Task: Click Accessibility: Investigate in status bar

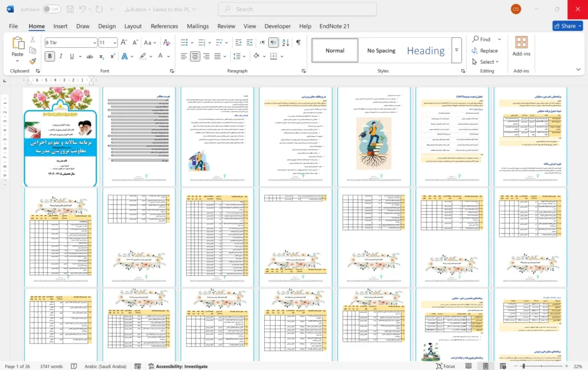Action: pos(178,366)
